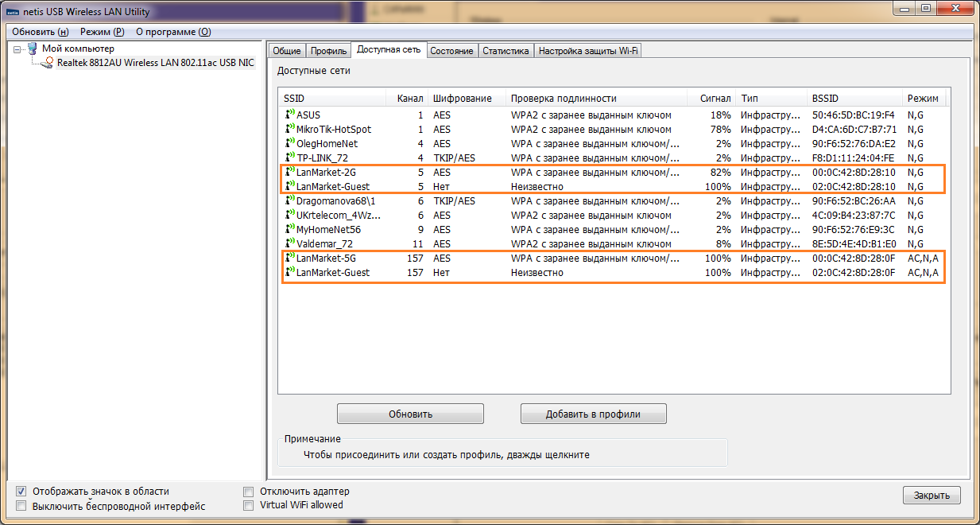Click the signal icon beside ASUS network

289,115
